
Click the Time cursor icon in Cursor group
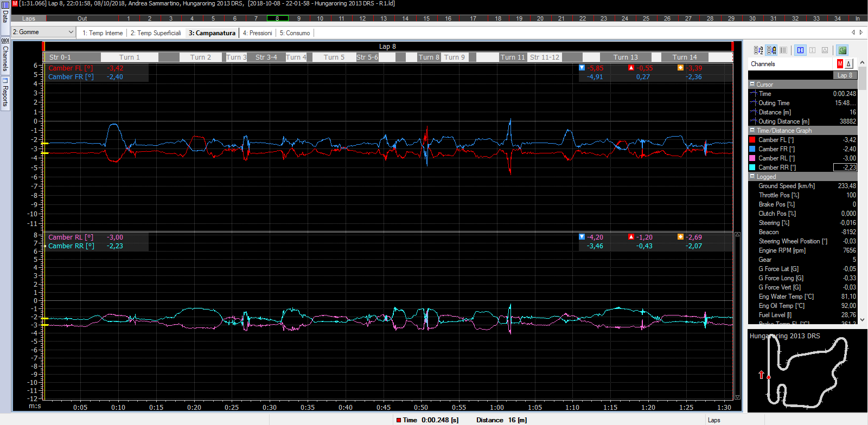[x=754, y=93]
